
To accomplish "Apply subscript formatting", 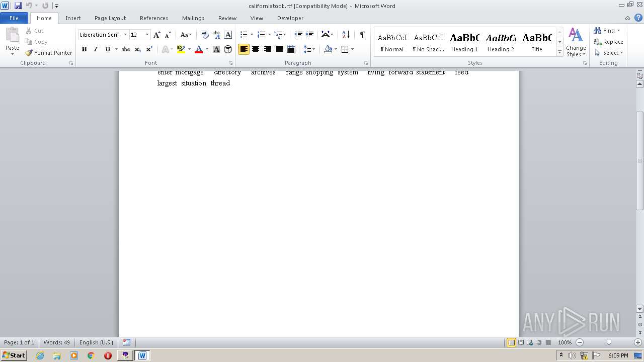I will click(x=137, y=49).
